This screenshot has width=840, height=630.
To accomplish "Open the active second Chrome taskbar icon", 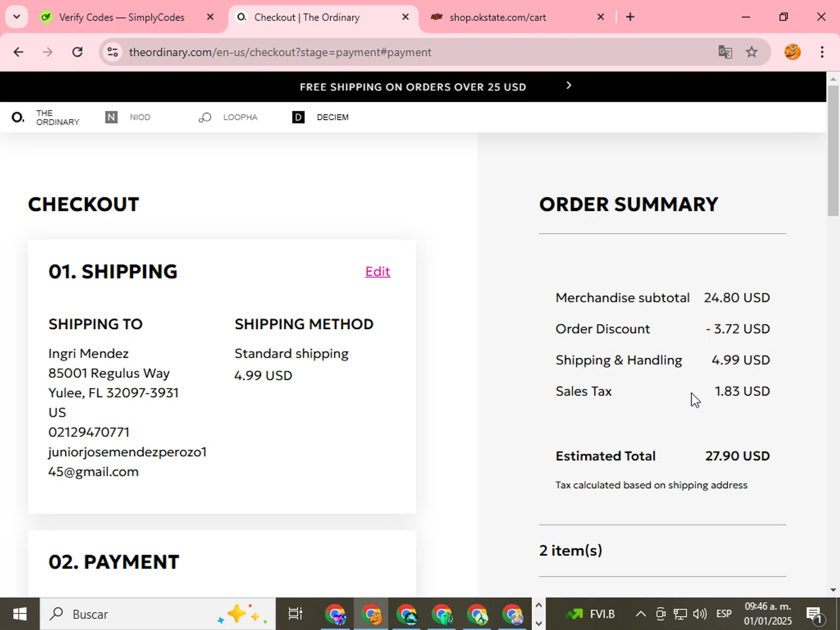I will pos(371,614).
